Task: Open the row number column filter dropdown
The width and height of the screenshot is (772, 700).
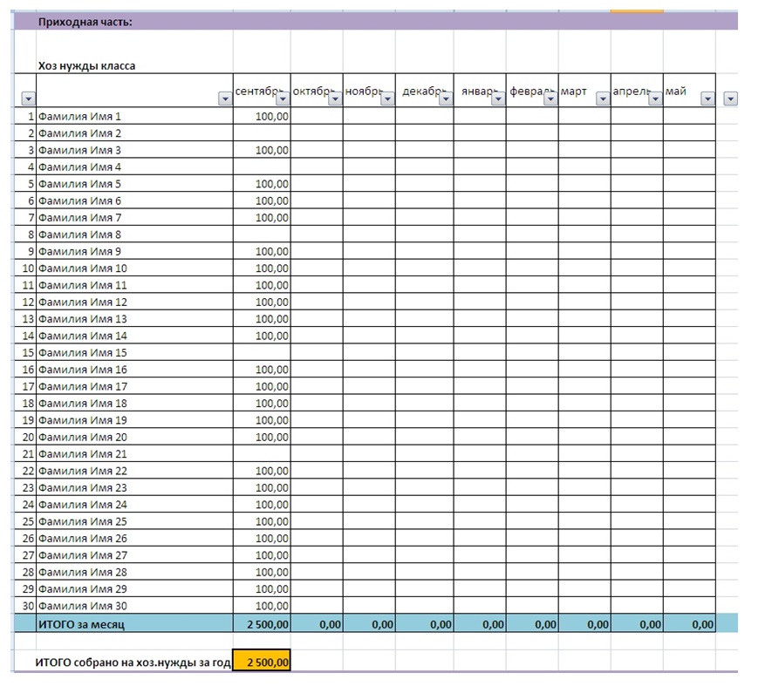Action: (29, 99)
